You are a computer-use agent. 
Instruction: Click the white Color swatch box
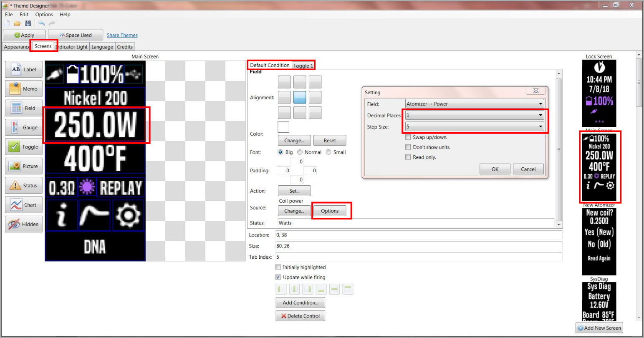283,127
